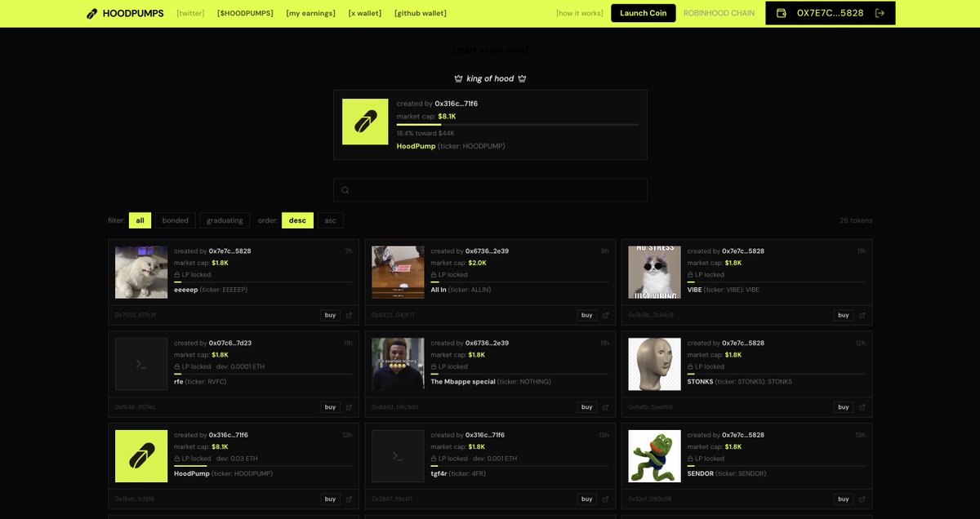Click the search magnifier icon

point(345,190)
